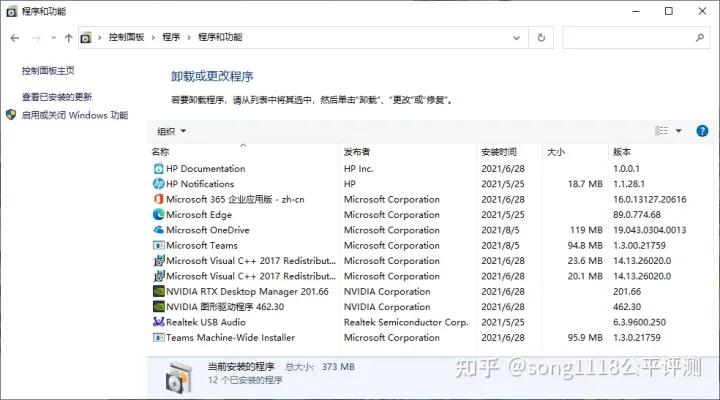
Task: Click Realtek Semiconductor Corp. publisher cell
Action: click(406, 322)
